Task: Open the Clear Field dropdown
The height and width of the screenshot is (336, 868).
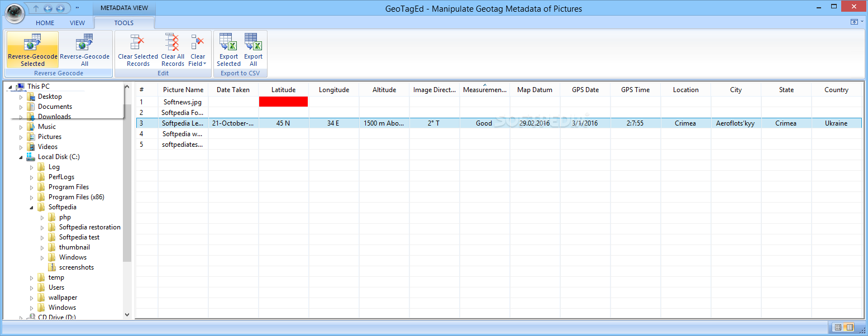Action: [x=198, y=50]
